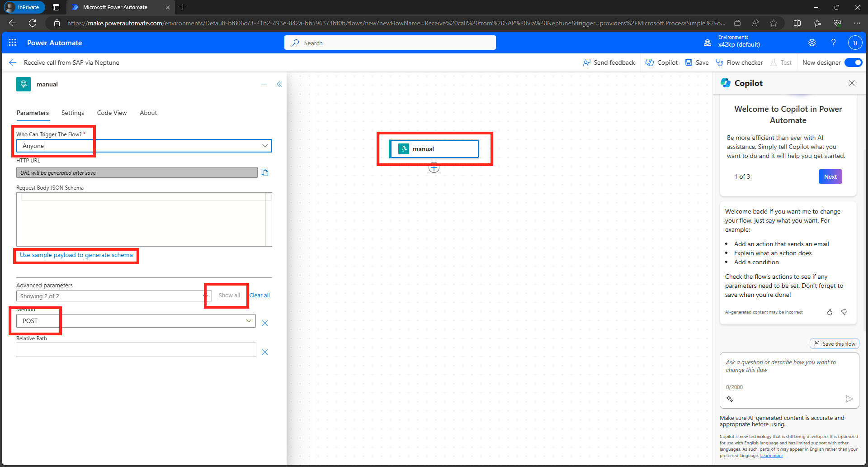This screenshot has width=868, height=467.
Task: Select the manual trigger card on canvas
Action: 434,149
